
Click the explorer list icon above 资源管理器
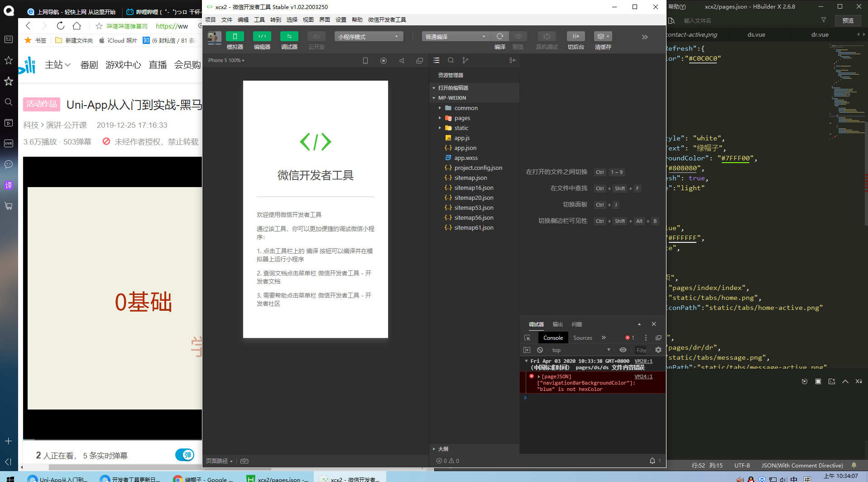[436, 60]
